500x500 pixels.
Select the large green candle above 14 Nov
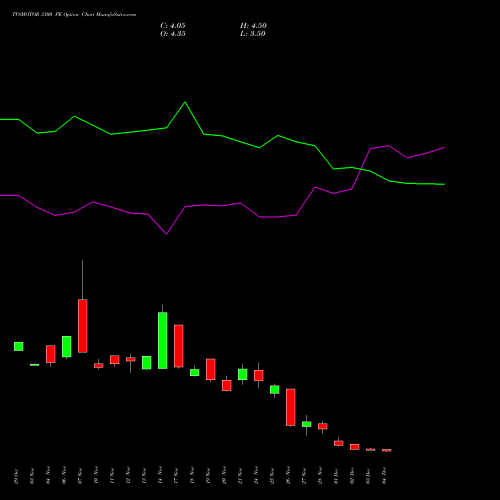(163, 340)
